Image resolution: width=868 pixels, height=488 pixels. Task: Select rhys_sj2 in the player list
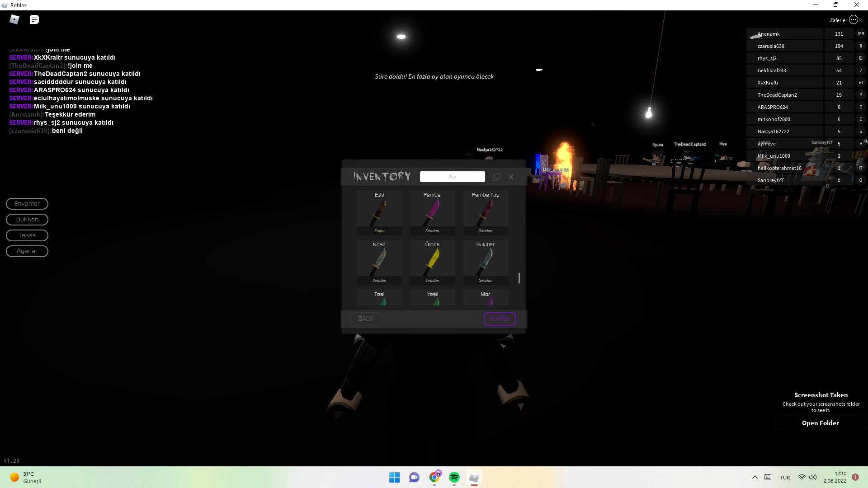pos(785,58)
